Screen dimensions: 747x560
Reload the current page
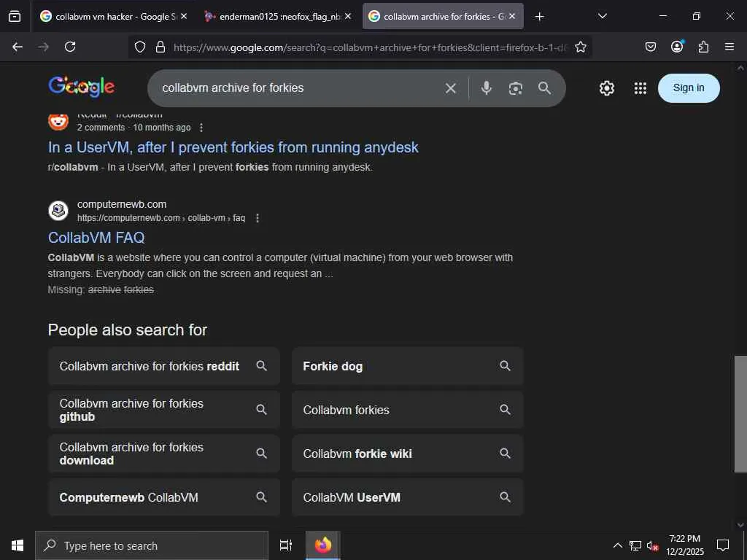pyautogui.click(x=70, y=47)
